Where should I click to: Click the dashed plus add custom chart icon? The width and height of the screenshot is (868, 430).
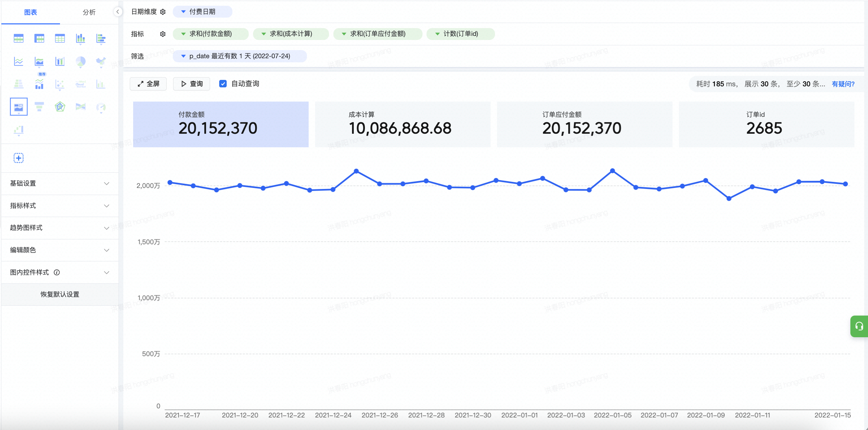click(19, 158)
